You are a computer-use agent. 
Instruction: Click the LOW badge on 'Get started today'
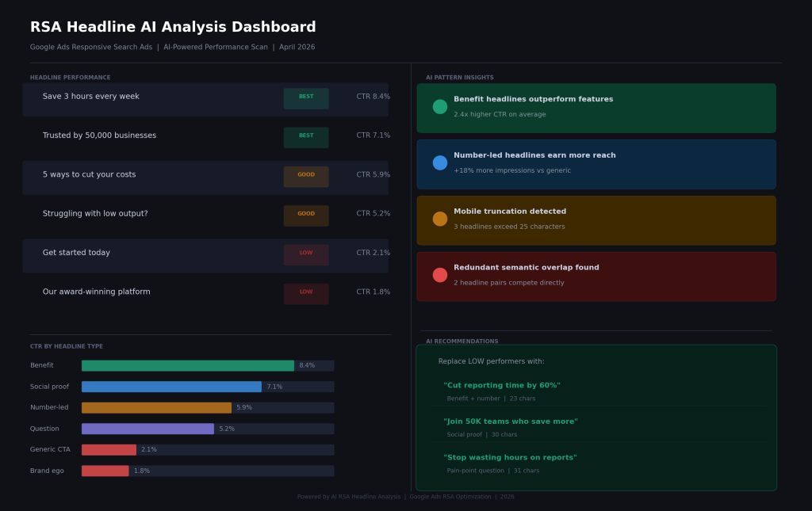click(x=305, y=254)
